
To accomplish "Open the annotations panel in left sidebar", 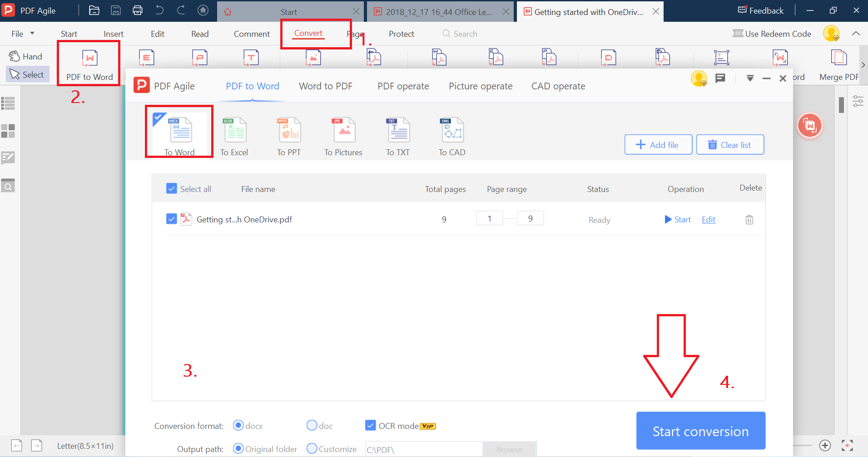I will (x=8, y=158).
